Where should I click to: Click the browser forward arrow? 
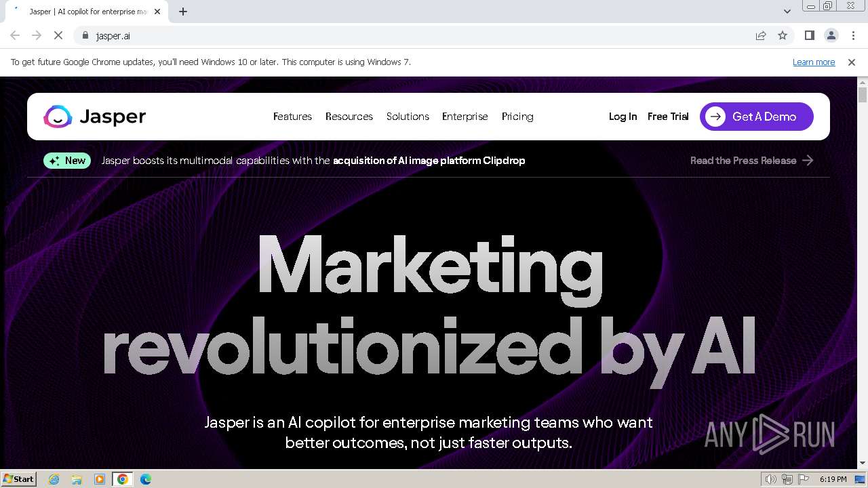pos(37,35)
